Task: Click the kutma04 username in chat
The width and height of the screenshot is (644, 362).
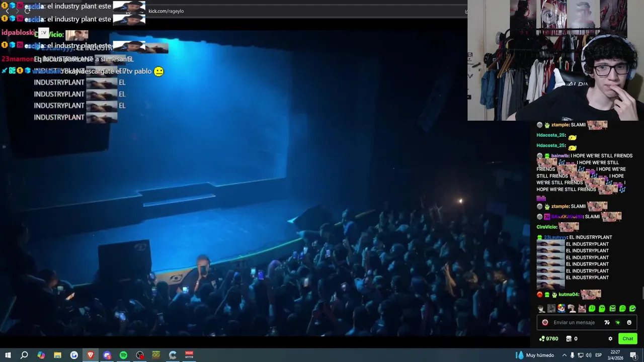Action: [x=570, y=295]
